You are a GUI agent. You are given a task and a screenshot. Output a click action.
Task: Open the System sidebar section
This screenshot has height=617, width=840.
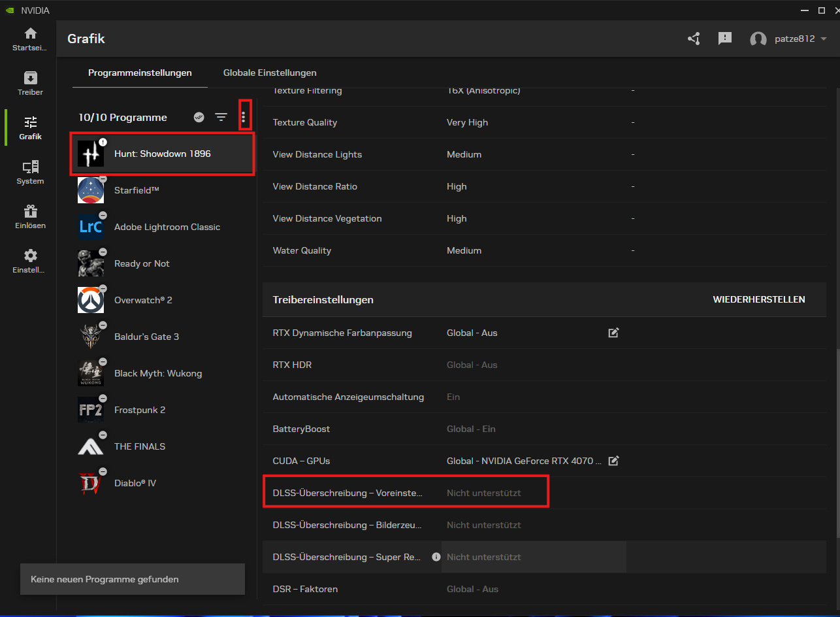coord(30,173)
